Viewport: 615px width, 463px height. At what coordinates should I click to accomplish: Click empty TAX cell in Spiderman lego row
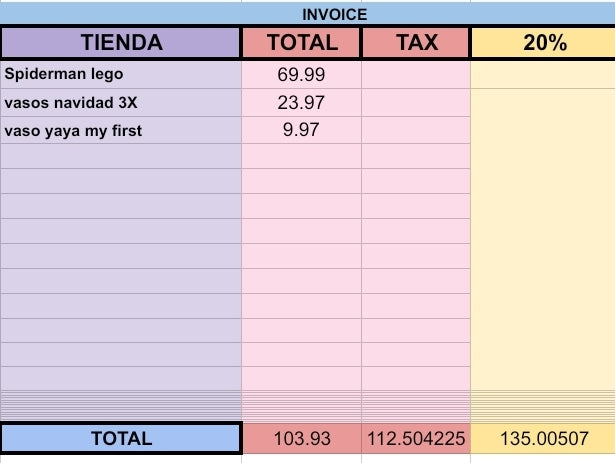click(417, 75)
